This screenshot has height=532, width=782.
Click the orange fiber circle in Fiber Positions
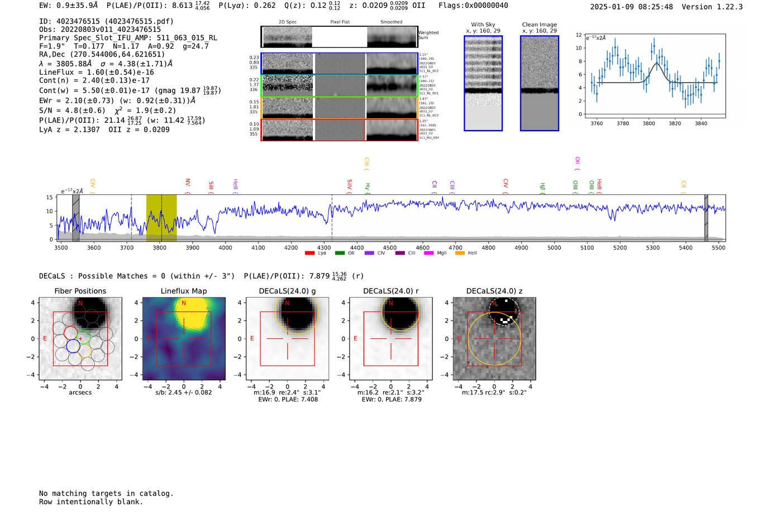(84, 351)
